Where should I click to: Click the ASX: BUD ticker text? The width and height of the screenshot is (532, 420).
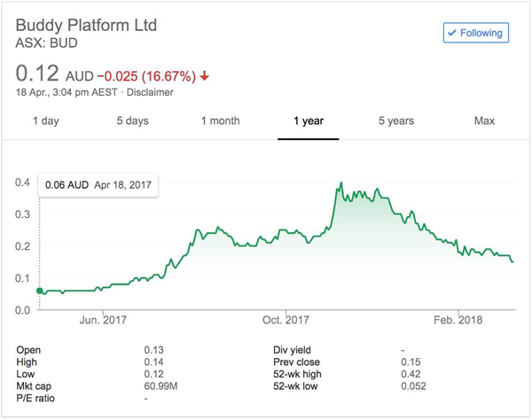[46, 43]
